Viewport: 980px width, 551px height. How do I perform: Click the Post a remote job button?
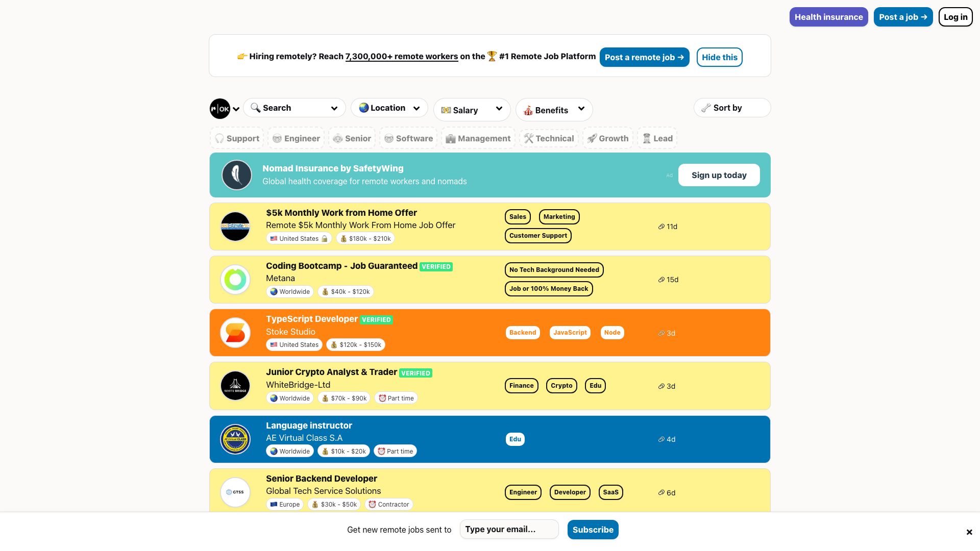(644, 57)
